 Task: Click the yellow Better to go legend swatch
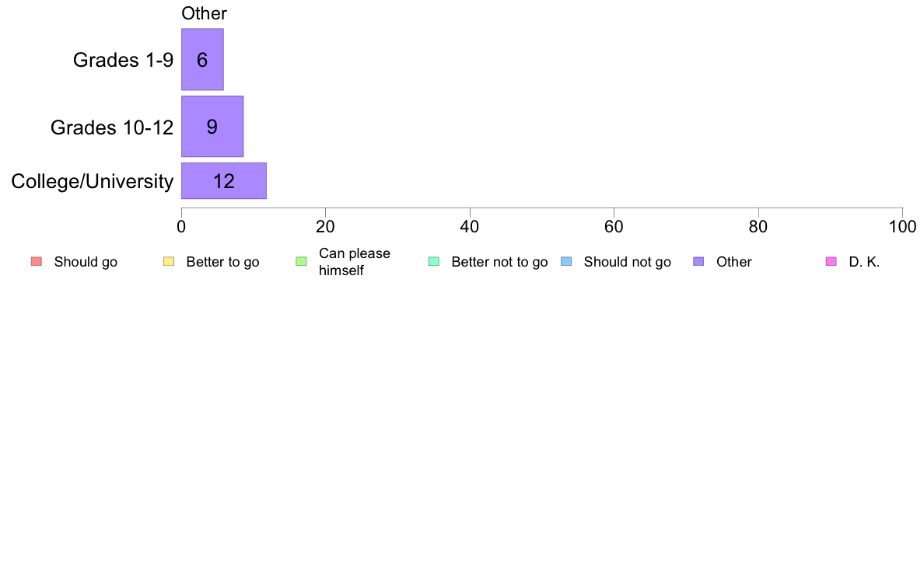pyautogui.click(x=169, y=262)
